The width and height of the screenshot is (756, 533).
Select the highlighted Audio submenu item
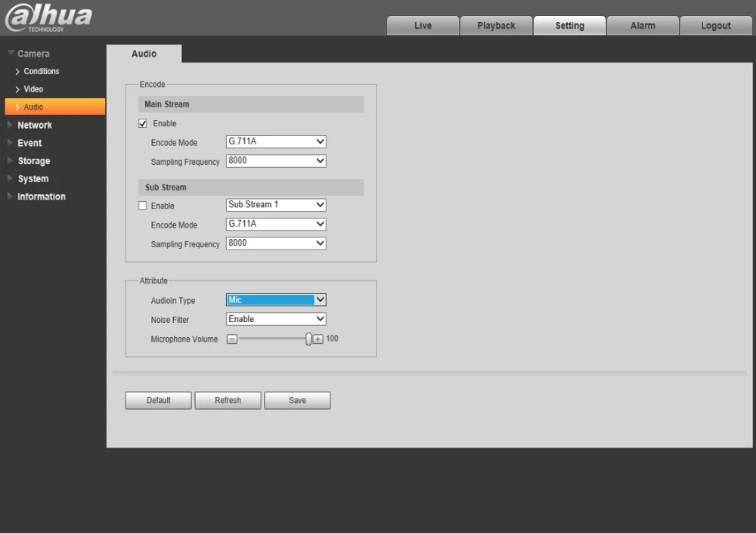coord(55,107)
